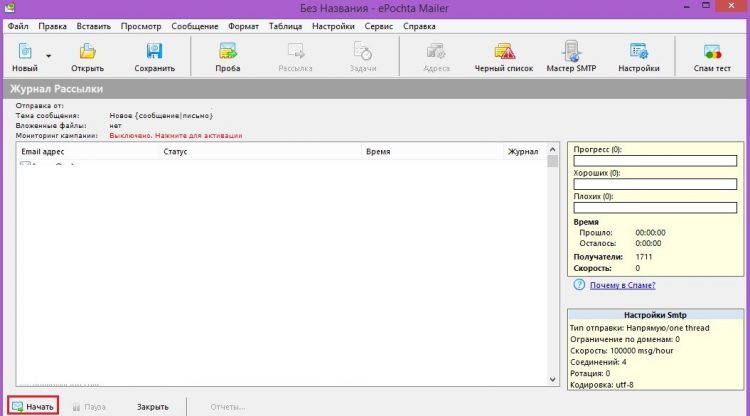Open the Вставить menu

pyautogui.click(x=94, y=26)
